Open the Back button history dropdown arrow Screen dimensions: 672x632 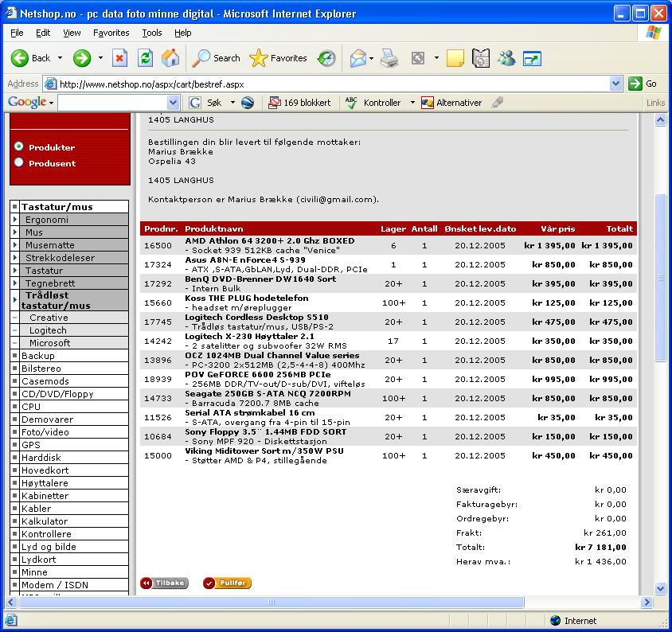60,58
